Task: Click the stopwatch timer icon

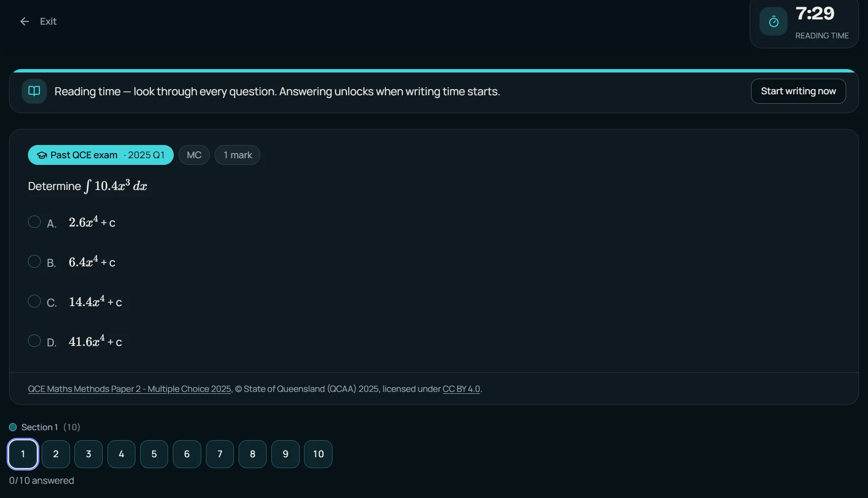Action: click(x=773, y=21)
